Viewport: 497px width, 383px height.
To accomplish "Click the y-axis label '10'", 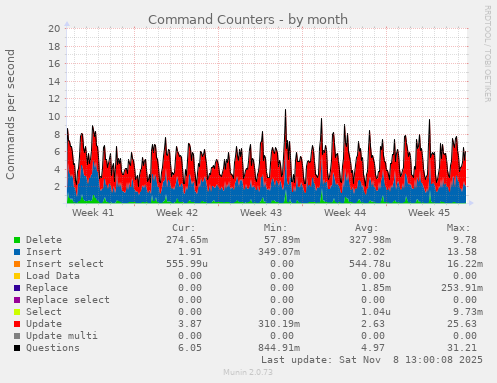I will (x=54, y=117).
